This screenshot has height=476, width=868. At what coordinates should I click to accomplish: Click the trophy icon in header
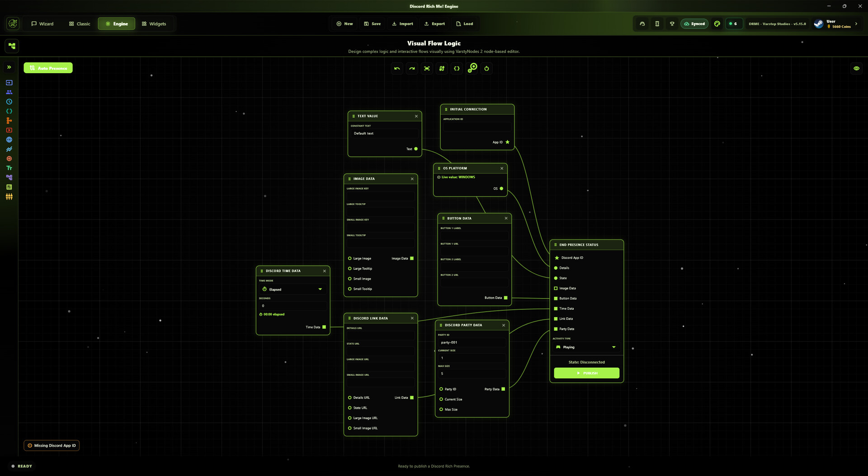(x=672, y=24)
